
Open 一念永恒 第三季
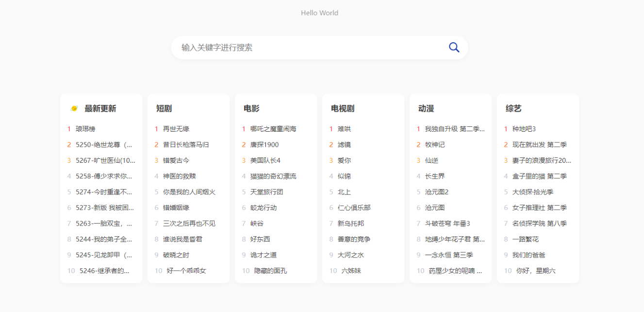point(449,255)
